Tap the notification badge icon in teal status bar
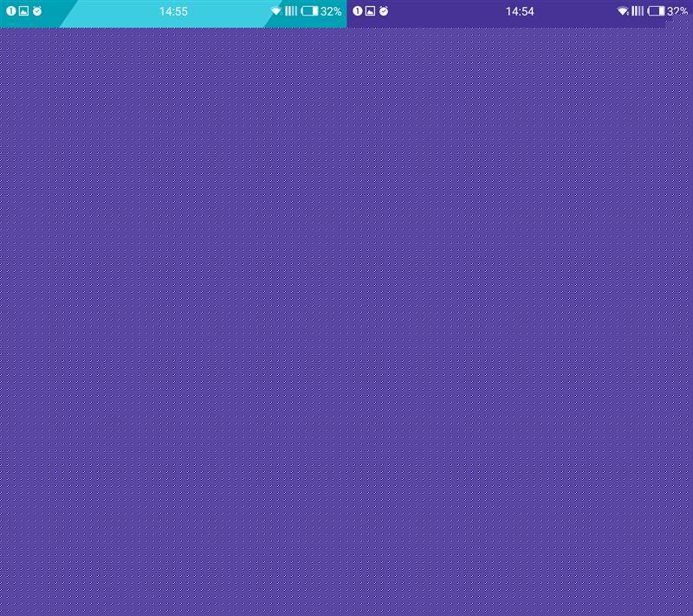This screenshot has height=616, width=693. click(x=11, y=11)
